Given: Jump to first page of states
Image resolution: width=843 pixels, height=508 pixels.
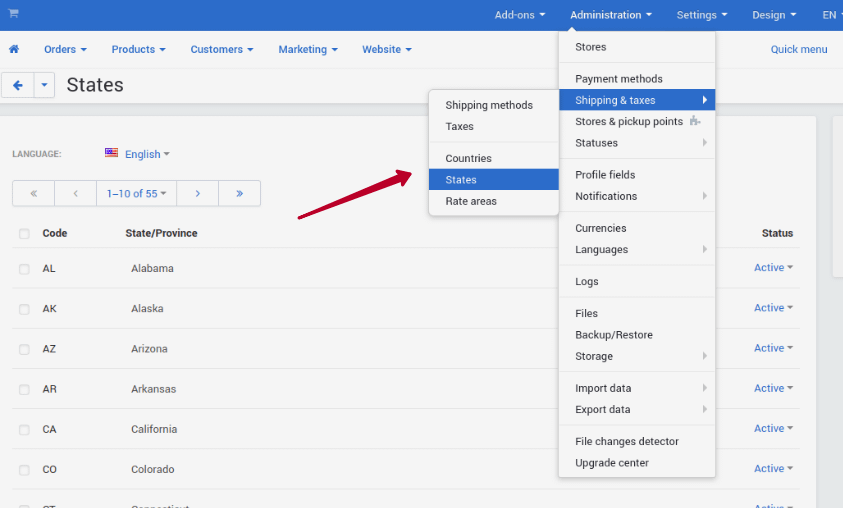Looking at the screenshot, I should (x=34, y=193).
